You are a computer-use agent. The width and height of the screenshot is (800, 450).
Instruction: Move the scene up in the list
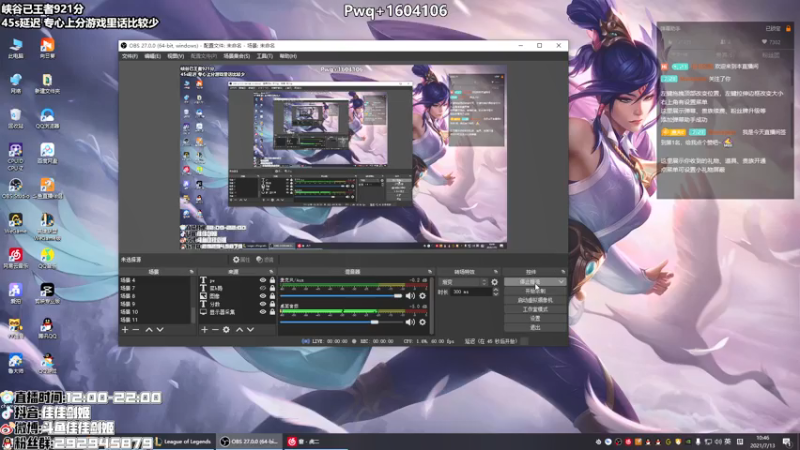[149, 330]
